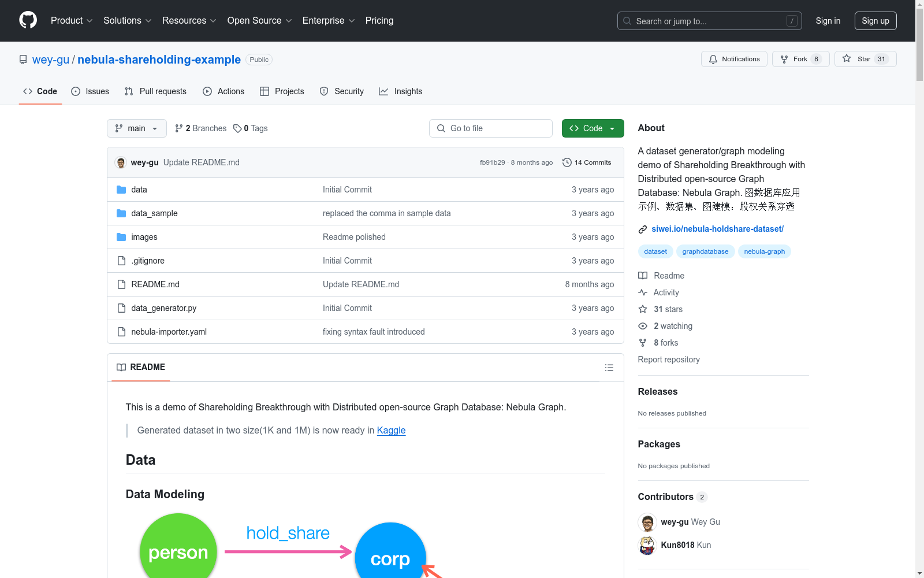Open the main branch selector dropdown
Image resolution: width=924 pixels, height=578 pixels.
click(x=137, y=128)
